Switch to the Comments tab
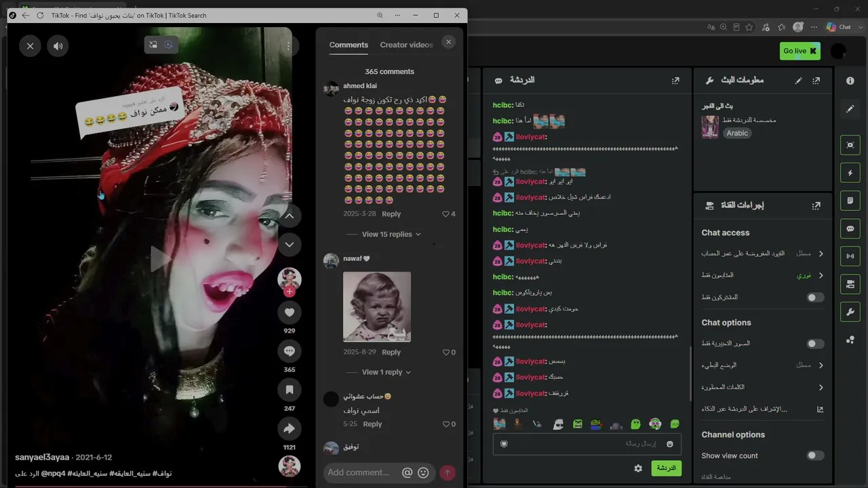The width and height of the screenshot is (868, 488). click(x=349, y=45)
